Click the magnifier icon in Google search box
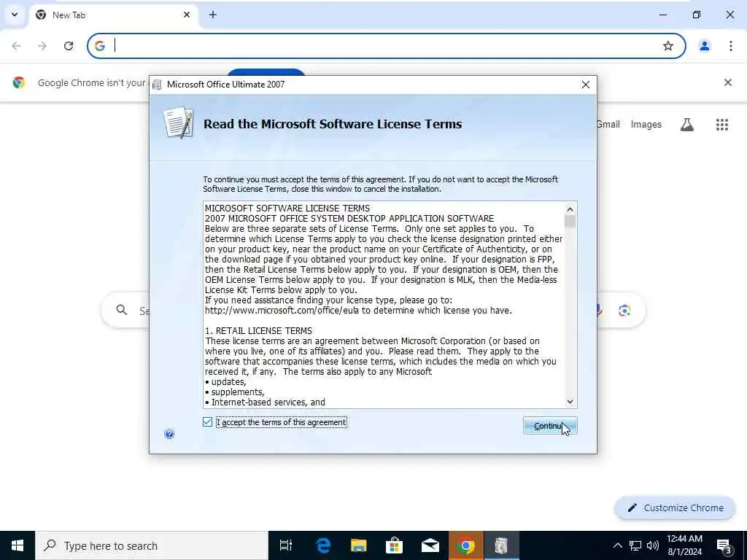The height and width of the screenshot is (560, 747). pos(122,310)
